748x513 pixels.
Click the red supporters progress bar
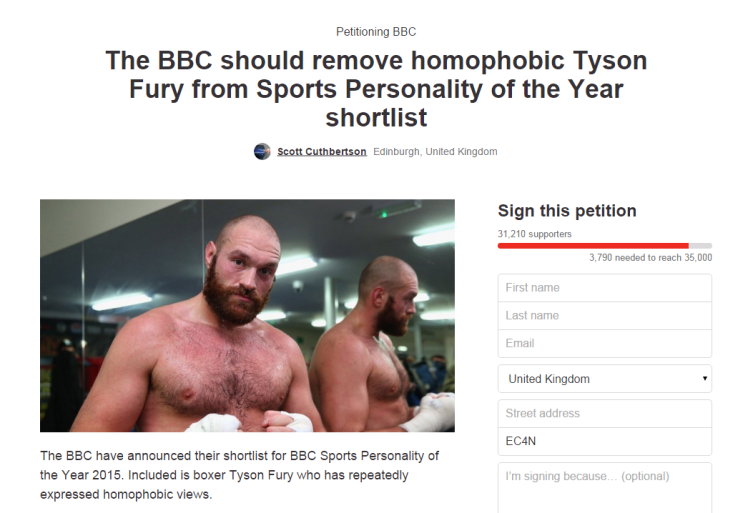click(593, 246)
